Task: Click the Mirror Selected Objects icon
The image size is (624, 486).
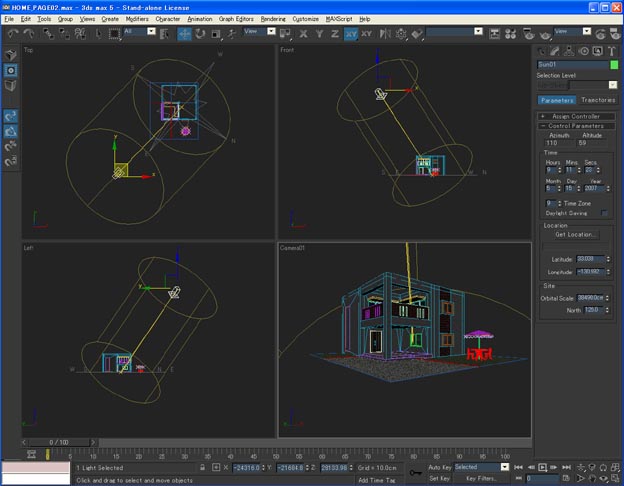Action: (385, 34)
